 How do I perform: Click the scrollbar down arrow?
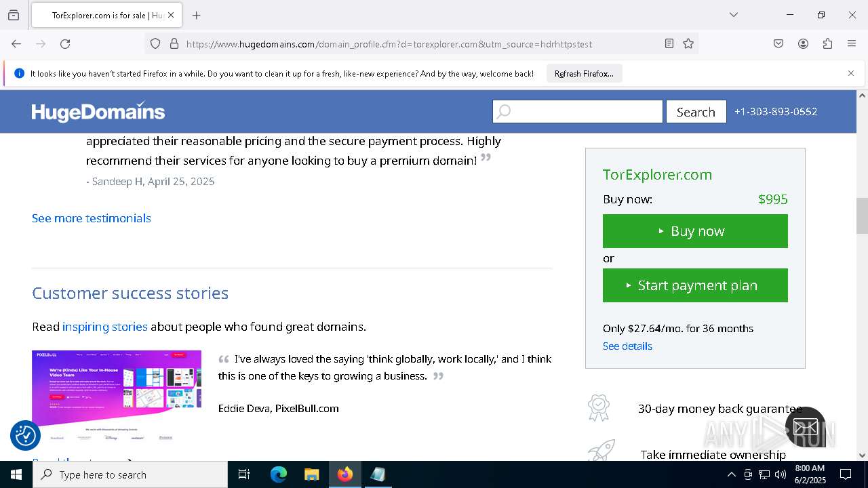point(862,455)
